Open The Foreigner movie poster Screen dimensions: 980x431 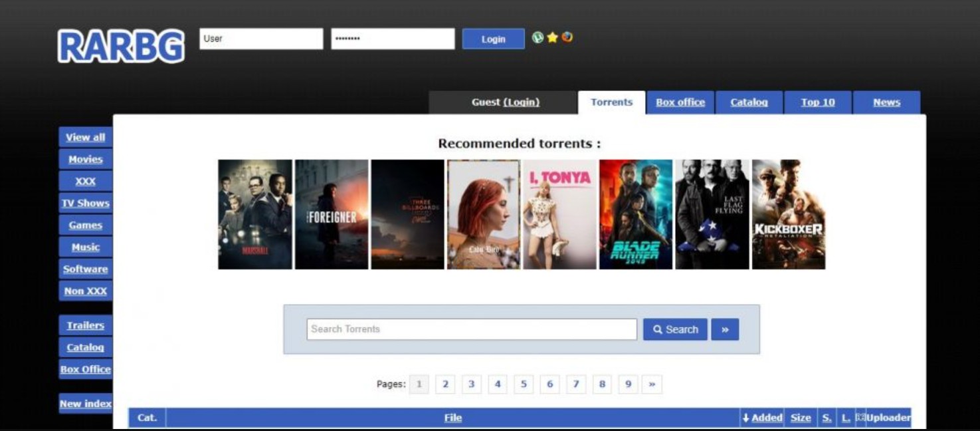click(332, 214)
